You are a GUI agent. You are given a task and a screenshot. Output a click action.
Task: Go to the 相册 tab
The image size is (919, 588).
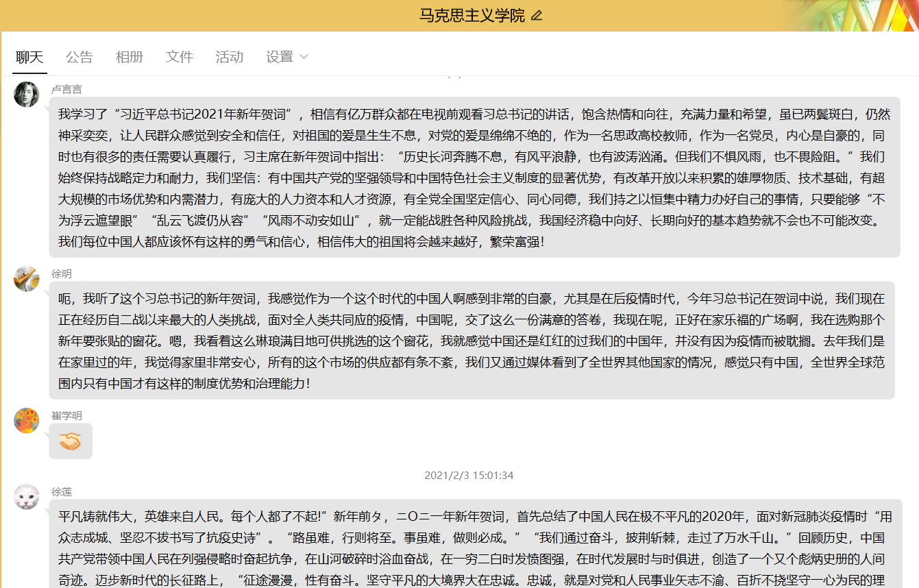click(x=130, y=57)
